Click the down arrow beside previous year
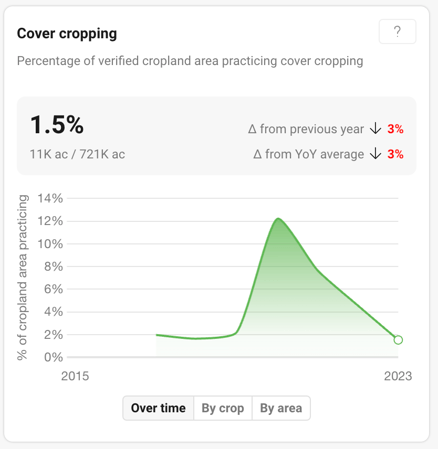The image size is (438, 449). (x=376, y=129)
